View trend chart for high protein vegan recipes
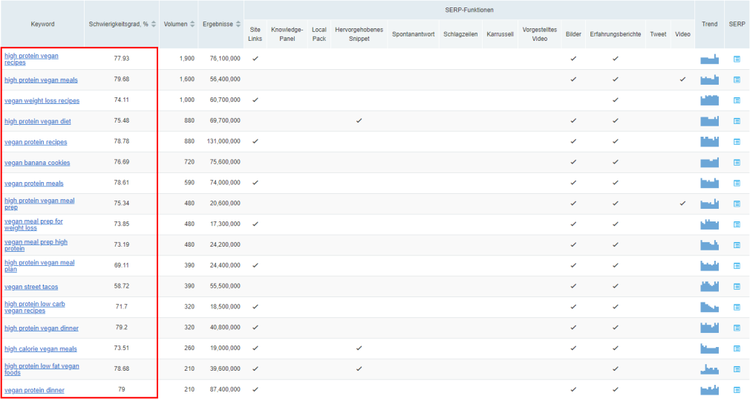 [x=709, y=59]
